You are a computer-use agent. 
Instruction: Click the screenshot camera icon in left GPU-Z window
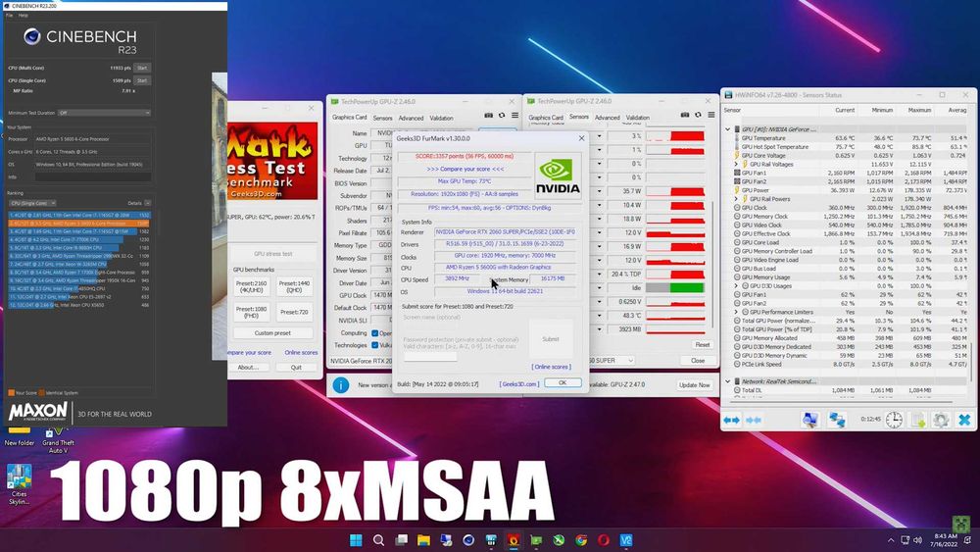point(489,116)
